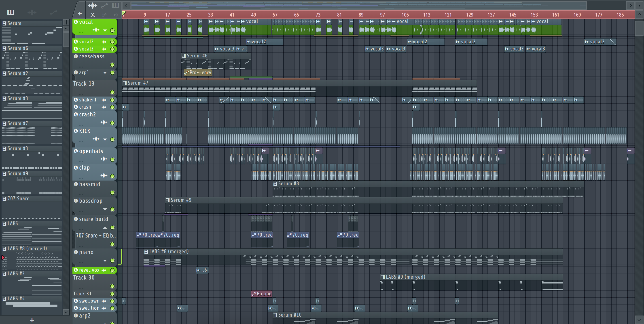
Task: Click the waveform icon on the vocal2 track
Action: [x=104, y=42]
